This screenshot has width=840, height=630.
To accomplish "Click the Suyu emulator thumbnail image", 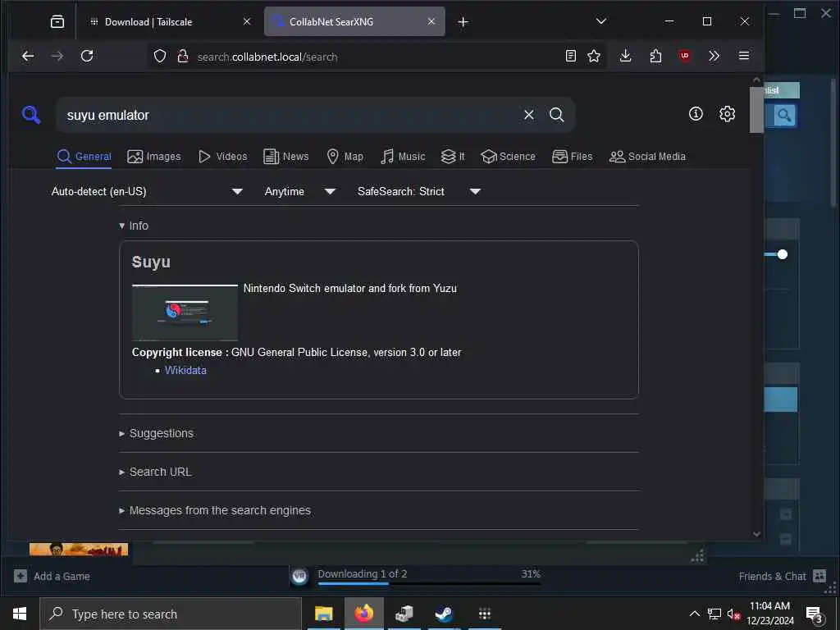I will (x=185, y=313).
